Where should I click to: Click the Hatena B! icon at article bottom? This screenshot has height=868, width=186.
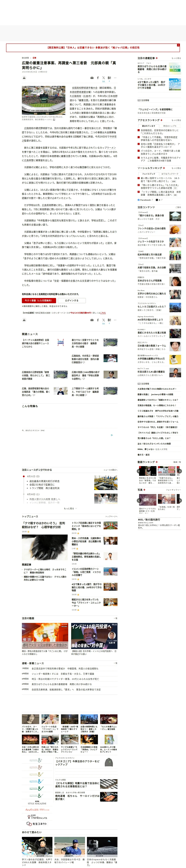(109, 320)
